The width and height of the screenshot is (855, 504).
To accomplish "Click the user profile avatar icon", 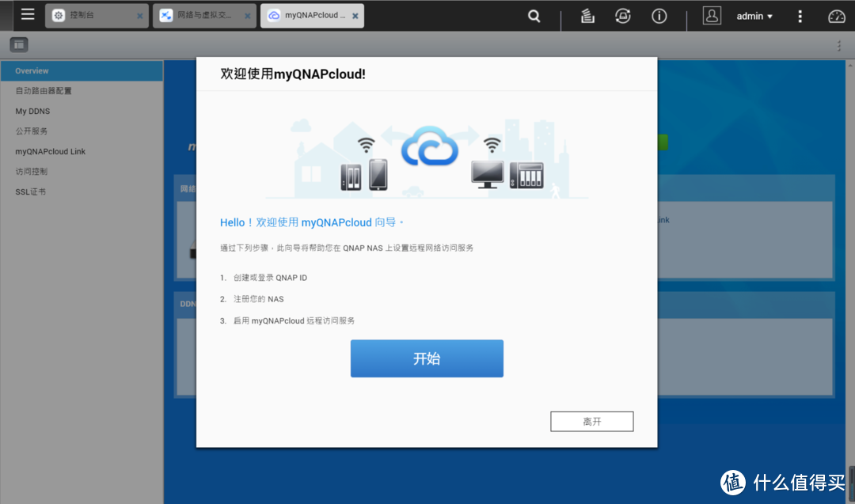I will [712, 16].
